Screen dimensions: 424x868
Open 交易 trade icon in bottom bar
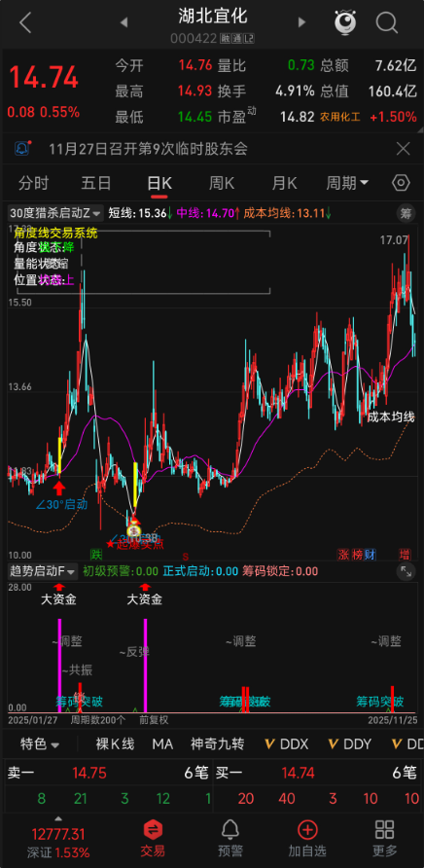tap(153, 838)
